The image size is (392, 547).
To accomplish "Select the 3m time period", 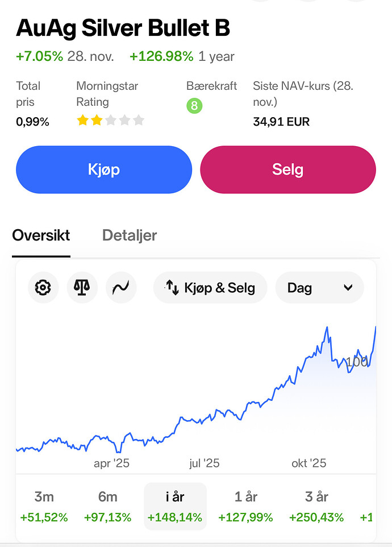I will (x=44, y=506).
